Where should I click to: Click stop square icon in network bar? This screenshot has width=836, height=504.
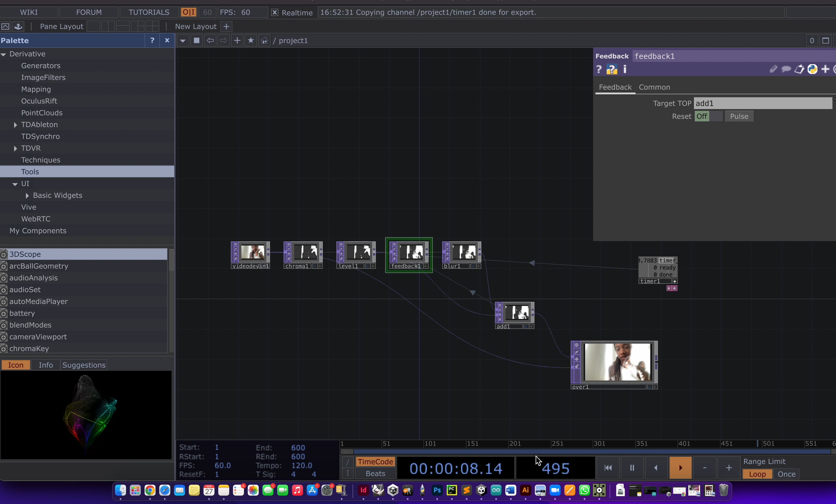pyautogui.click(x=196, y=41)
